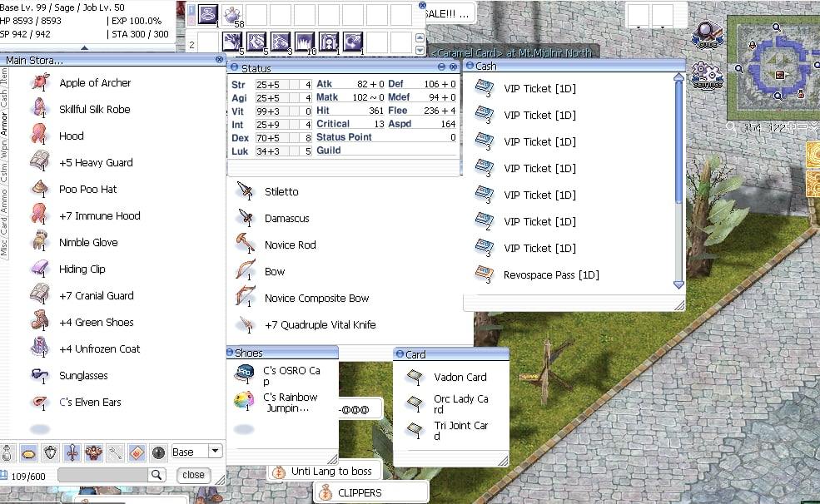The image size is (820, 504).
Task: Click the Apple of Archer item icon
Action: pos(40,82)
